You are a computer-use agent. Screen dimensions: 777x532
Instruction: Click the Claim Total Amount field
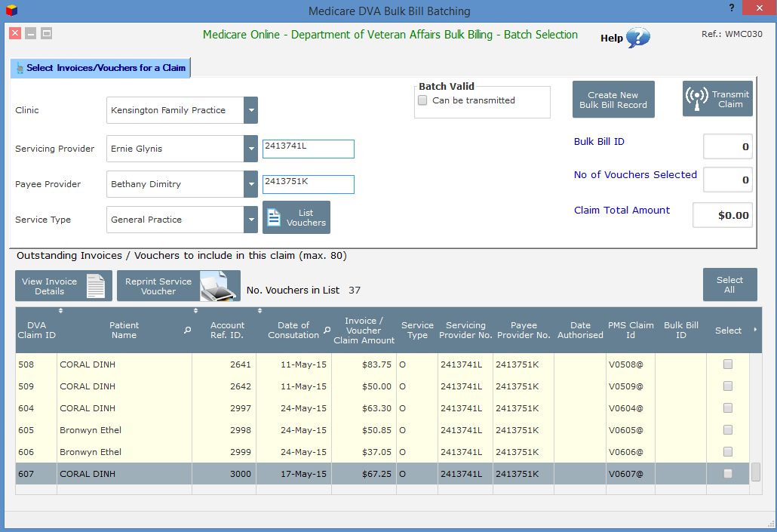723,215
